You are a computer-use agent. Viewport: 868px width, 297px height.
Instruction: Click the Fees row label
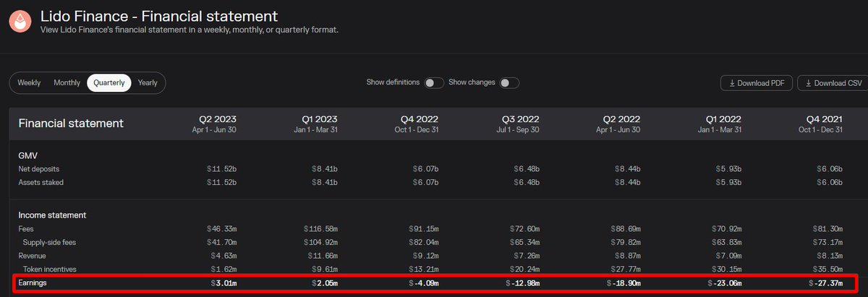[x=26, y=228]
